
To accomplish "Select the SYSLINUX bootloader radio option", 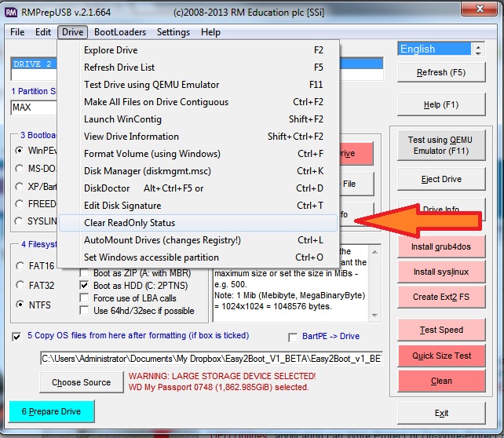I will (19, 221).
